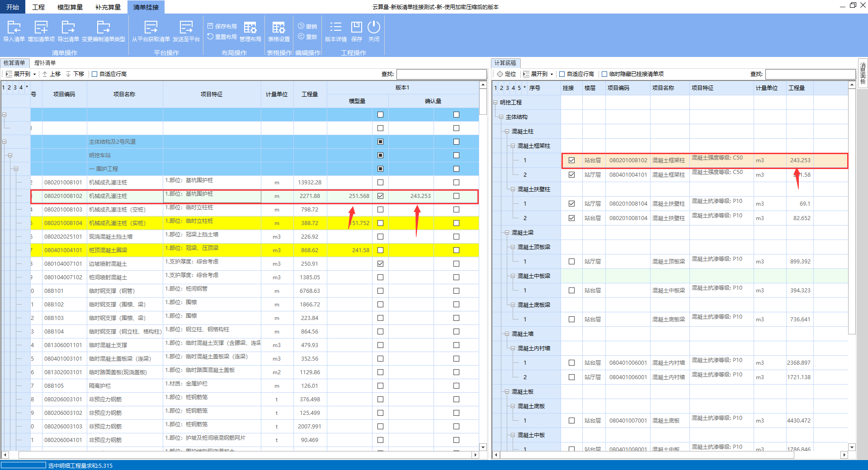
Task: Click the 撤销 undo icon
Action: click(x=301, y=26)
